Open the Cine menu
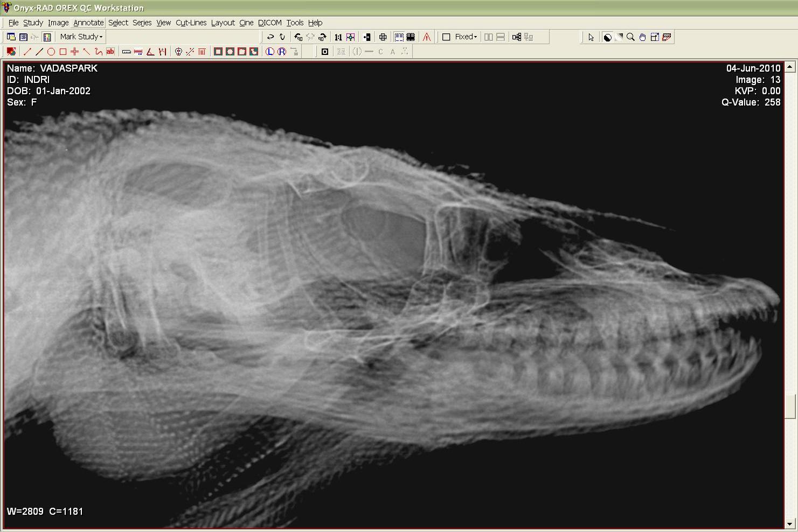Screen dimensions: 798x532 click(246, 23)
